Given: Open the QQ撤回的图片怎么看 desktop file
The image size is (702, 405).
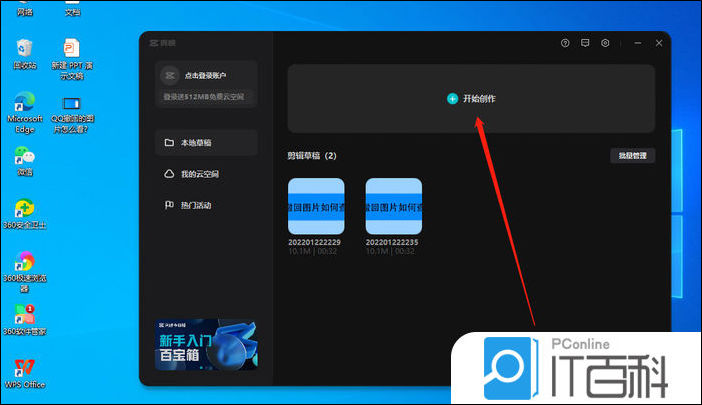Looking at the screenshot, I should tap(72, 115).
